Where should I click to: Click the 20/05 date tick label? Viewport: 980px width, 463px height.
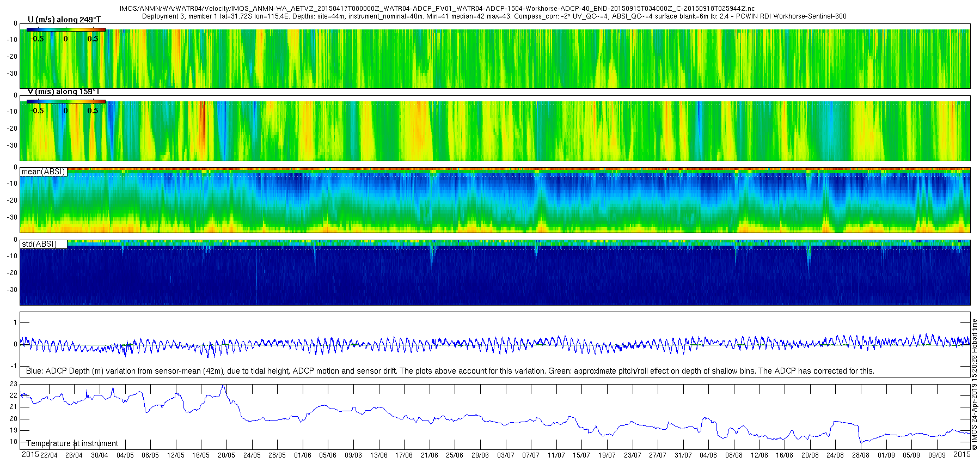(226, 455)
